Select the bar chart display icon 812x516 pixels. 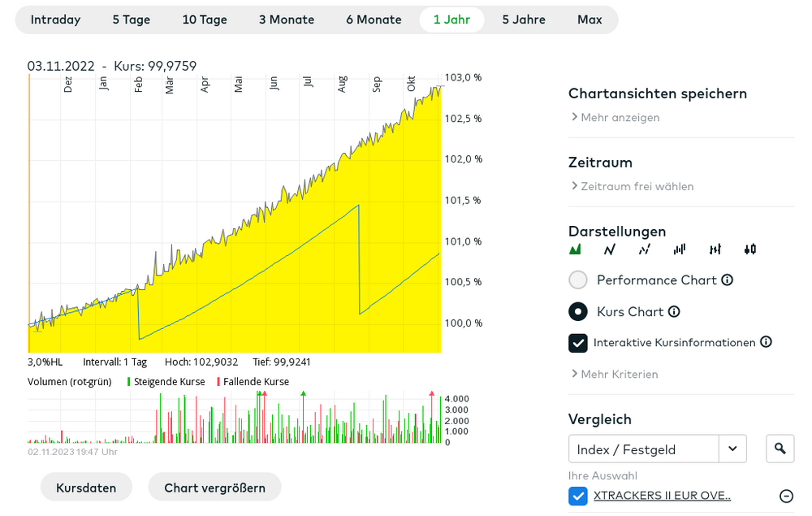[680, 249]
